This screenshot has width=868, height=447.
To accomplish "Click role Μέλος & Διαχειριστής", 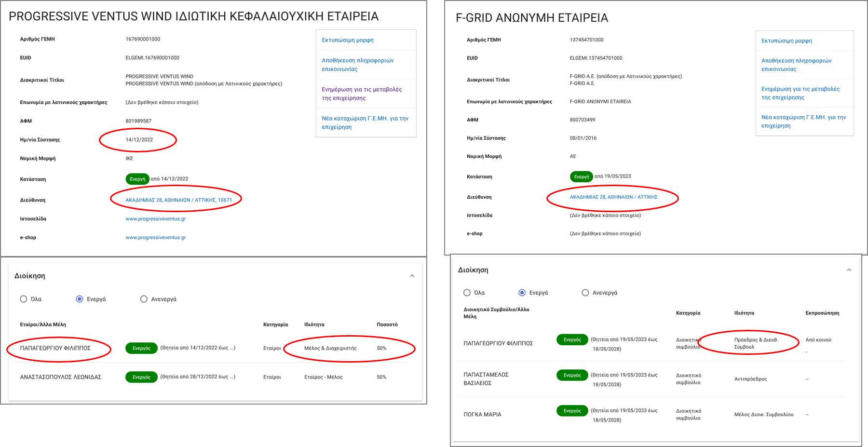I will click(x=330, y=348).
